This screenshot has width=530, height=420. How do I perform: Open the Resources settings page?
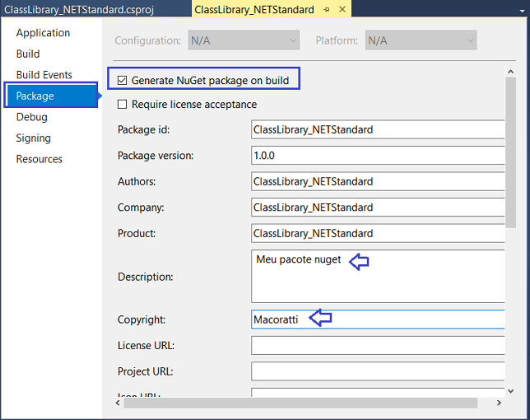click(40, 159)
